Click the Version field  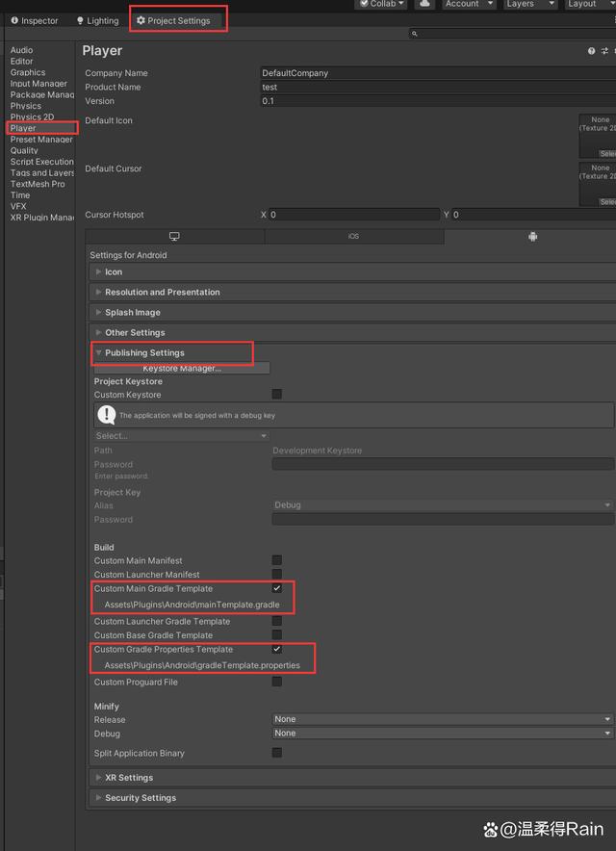(x=438, y=101)
